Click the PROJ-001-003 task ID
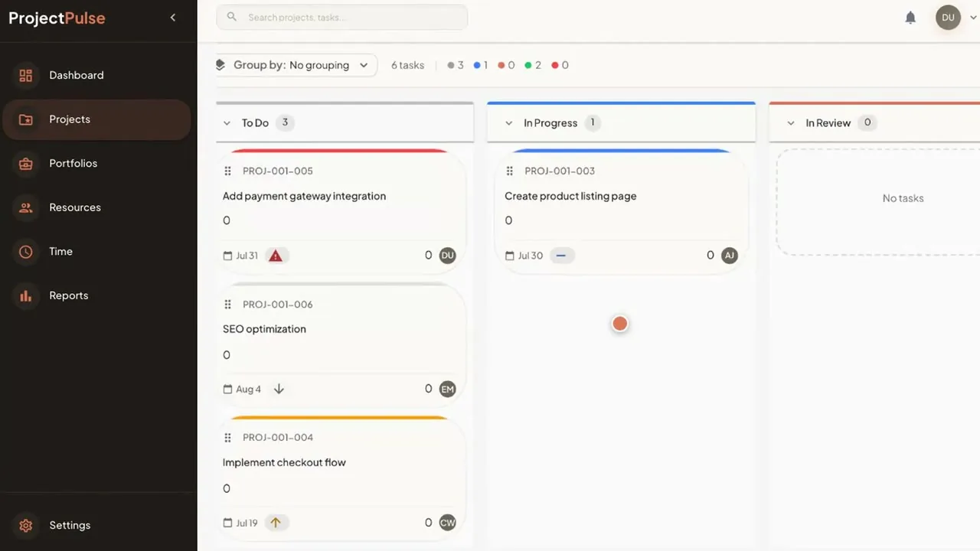 click(x=560, y=171)
